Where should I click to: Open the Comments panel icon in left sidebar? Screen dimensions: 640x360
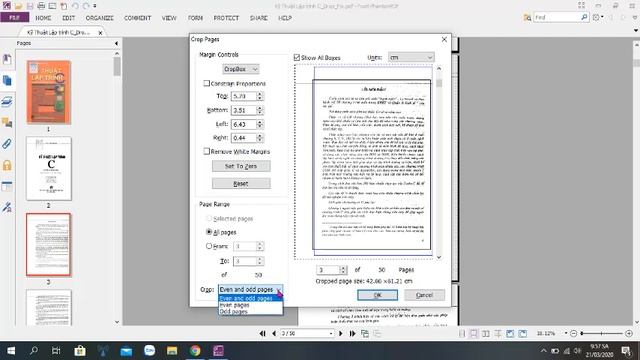(x=7, y=122)
